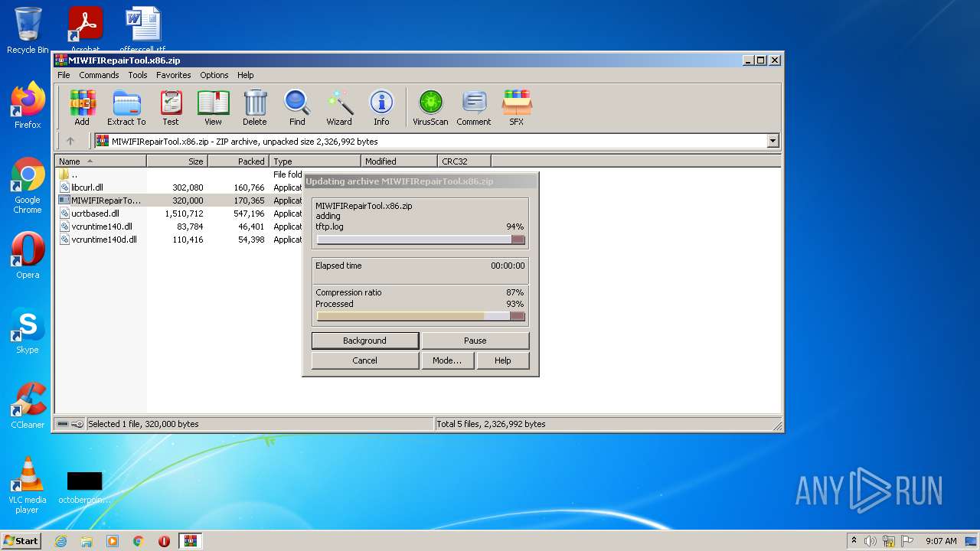
Task: Click the Start button
Action: (21, 540)
